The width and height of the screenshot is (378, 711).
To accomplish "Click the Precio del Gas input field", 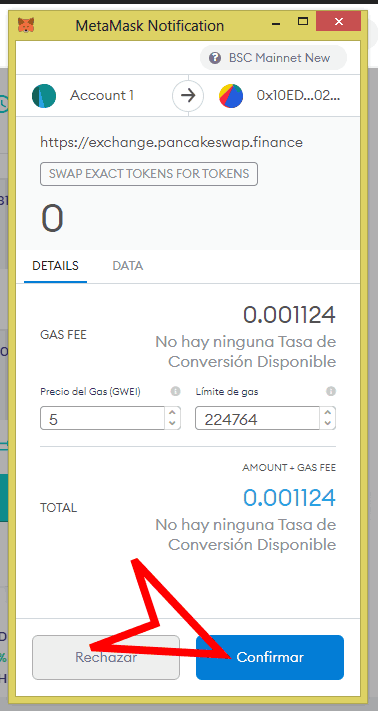I will pyautogui.click(x=102, y=418).
